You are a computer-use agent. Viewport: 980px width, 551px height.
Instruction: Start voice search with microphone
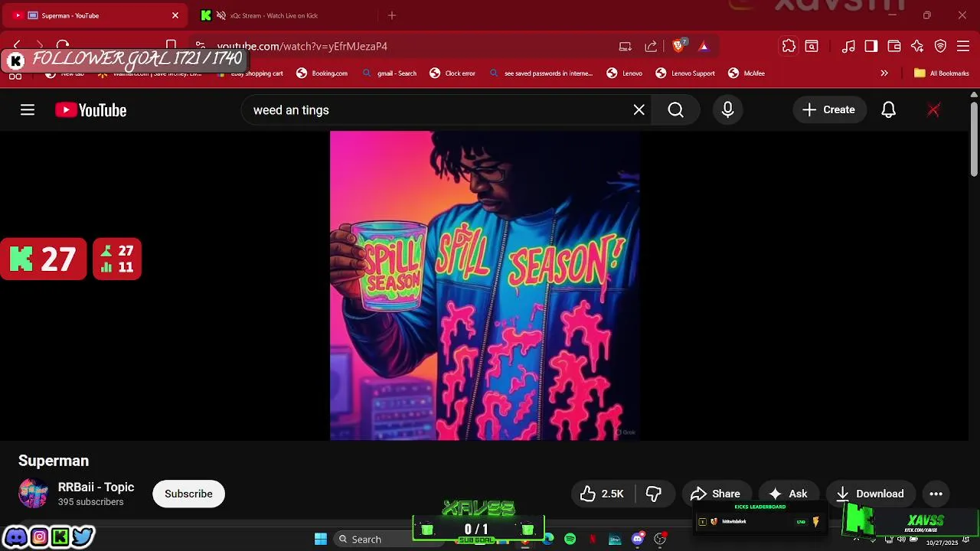(x=727, y=110)
